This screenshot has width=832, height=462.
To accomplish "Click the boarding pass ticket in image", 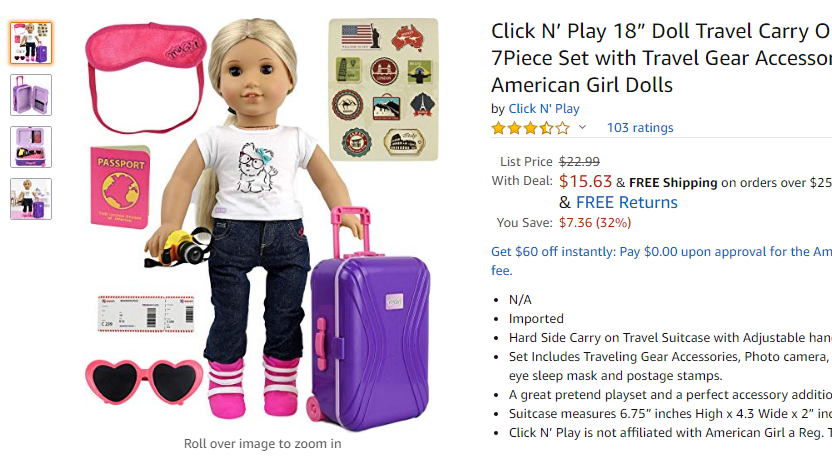I will tap(146, 313).
